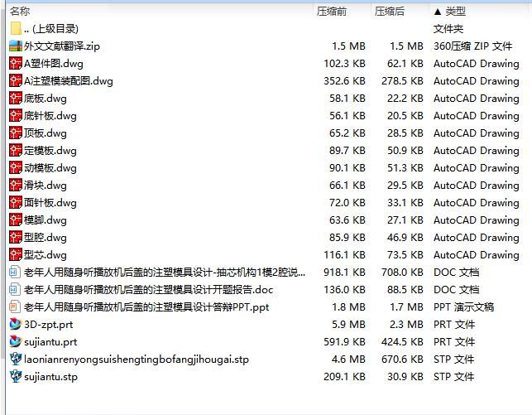Screen dimensions: 532x415
Task: Sort by the 压缩后 column header
Action: 390,12
